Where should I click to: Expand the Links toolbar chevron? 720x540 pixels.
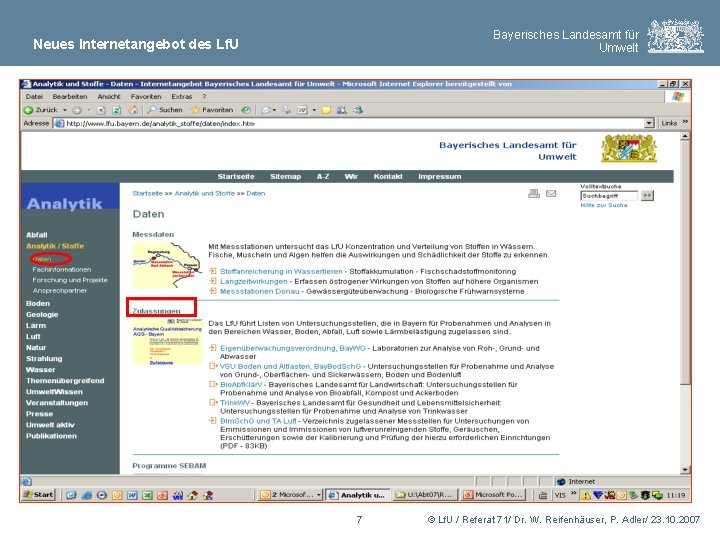click(685, 122)
